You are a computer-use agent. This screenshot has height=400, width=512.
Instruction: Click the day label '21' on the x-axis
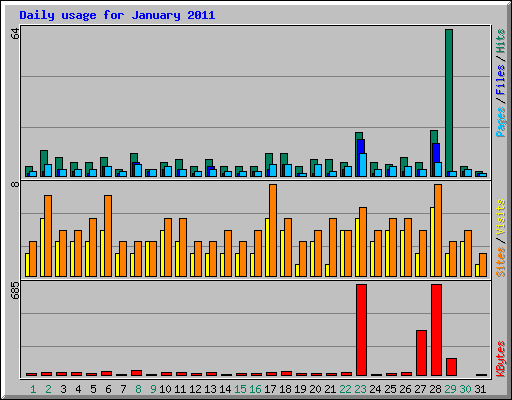pos(330,389)
